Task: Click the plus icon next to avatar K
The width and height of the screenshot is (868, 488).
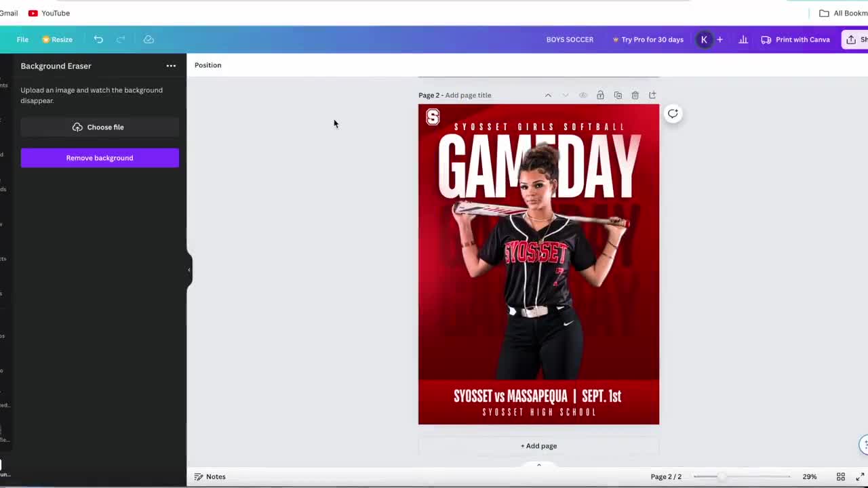Action: pos(719,39)
